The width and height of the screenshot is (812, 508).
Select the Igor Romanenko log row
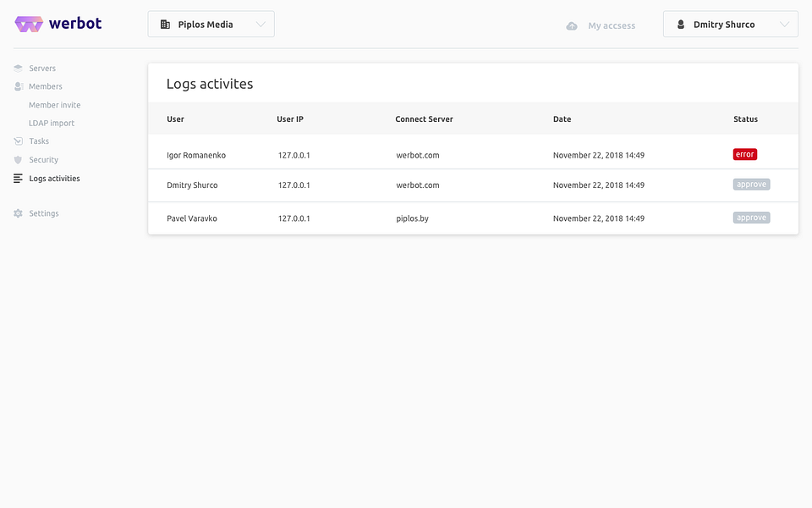click(x=196, y=156)
